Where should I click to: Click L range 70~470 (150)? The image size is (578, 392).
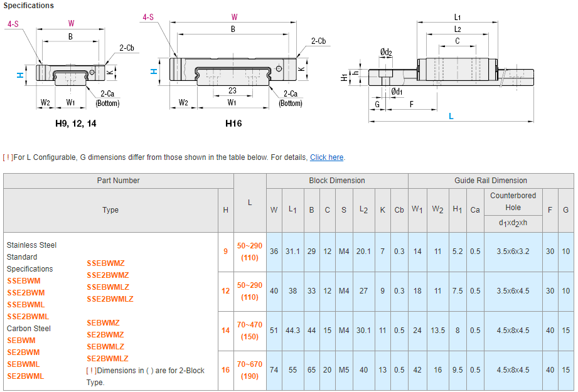point(250,331)
